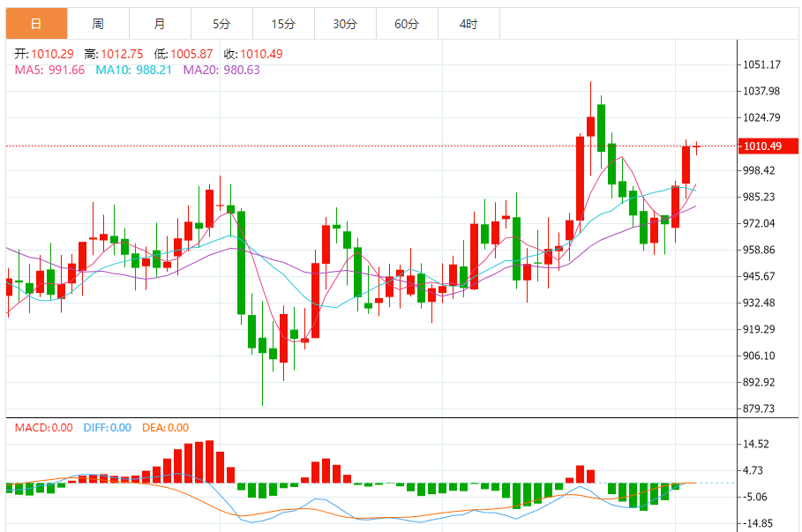Click the red 1010.49 current price label
802x532 pixels.
point(768,146)
